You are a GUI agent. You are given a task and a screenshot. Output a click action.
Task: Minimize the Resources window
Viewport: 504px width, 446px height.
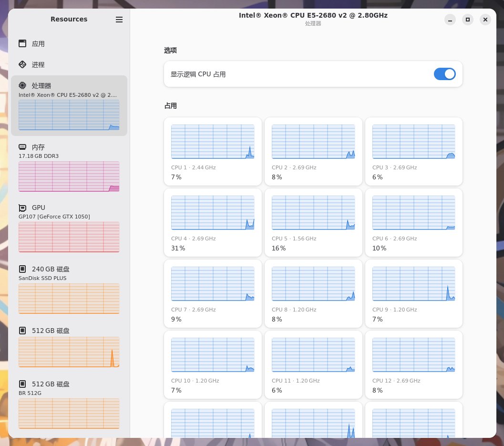tap(450, 20)
